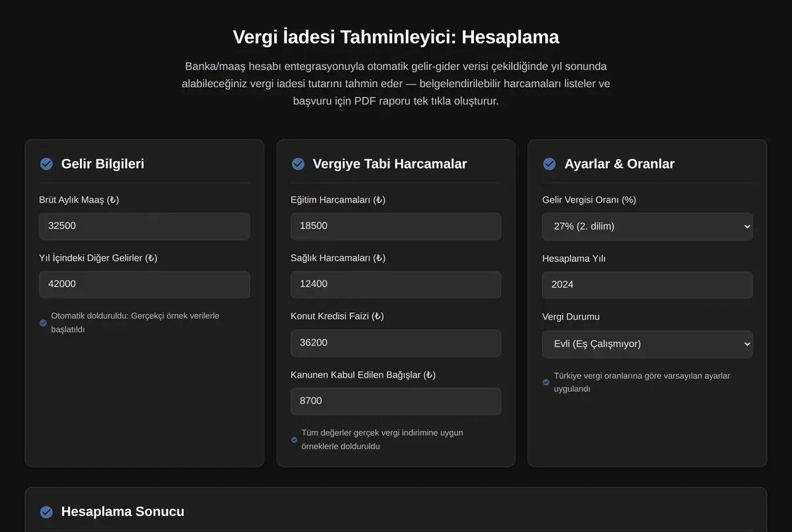Click into the Konut Kredisi Faizi field

tap(396, 343)
